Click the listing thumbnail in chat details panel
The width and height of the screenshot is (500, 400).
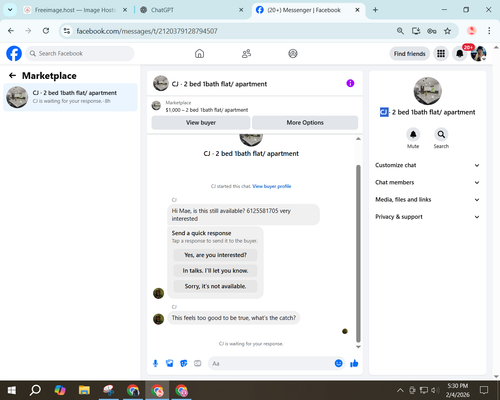pyautogui.click(x=428, y=91)
